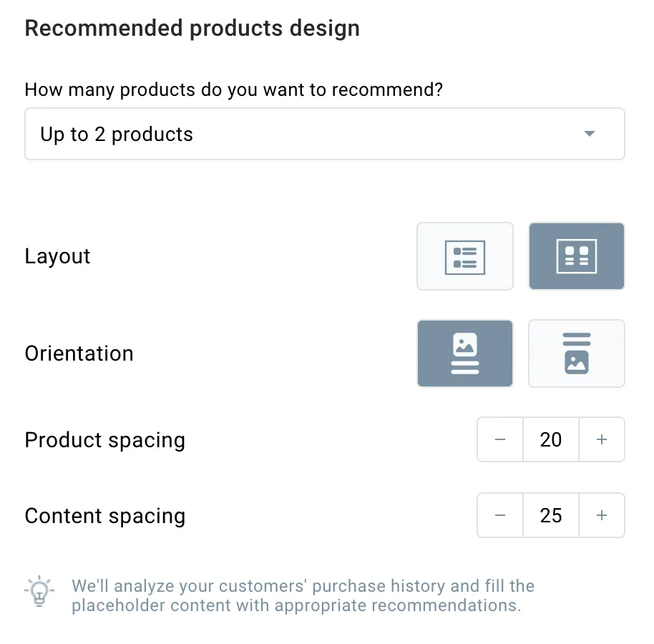Increase Product spacing with plus button
Screen dimensions: 654x644
click(x=602, y=439)
